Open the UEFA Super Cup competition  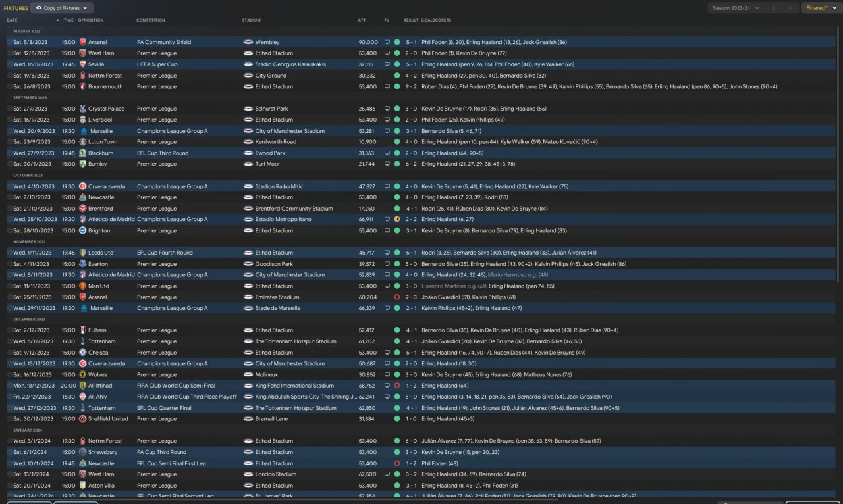coord(157,64)
